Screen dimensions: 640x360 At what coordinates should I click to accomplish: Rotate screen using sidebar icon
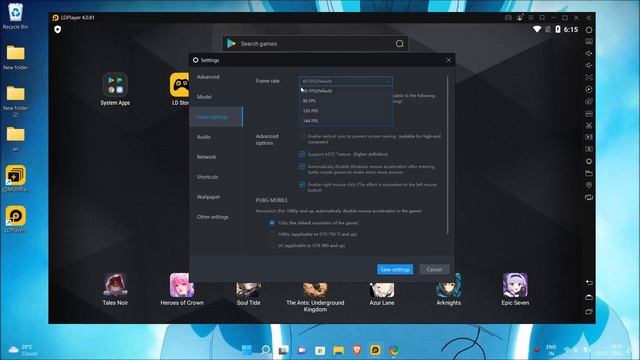(x=589, y=198)
